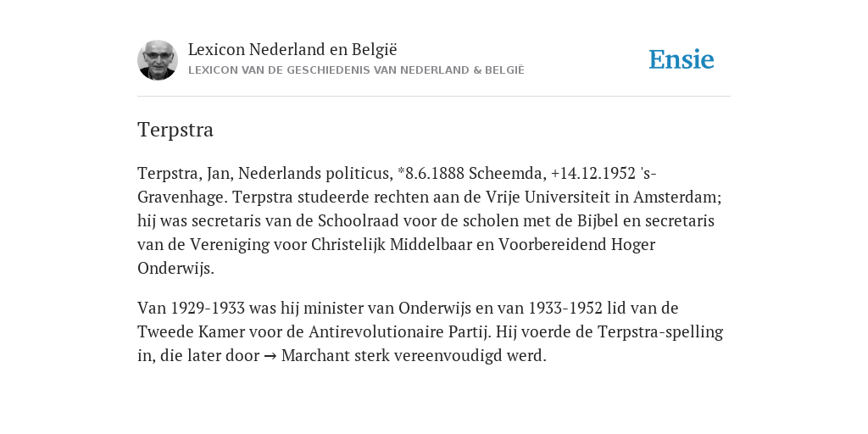Click the birth date 8.6.1888 text
The width and height of the screenshot is (868, 434).
click(435, 173)
